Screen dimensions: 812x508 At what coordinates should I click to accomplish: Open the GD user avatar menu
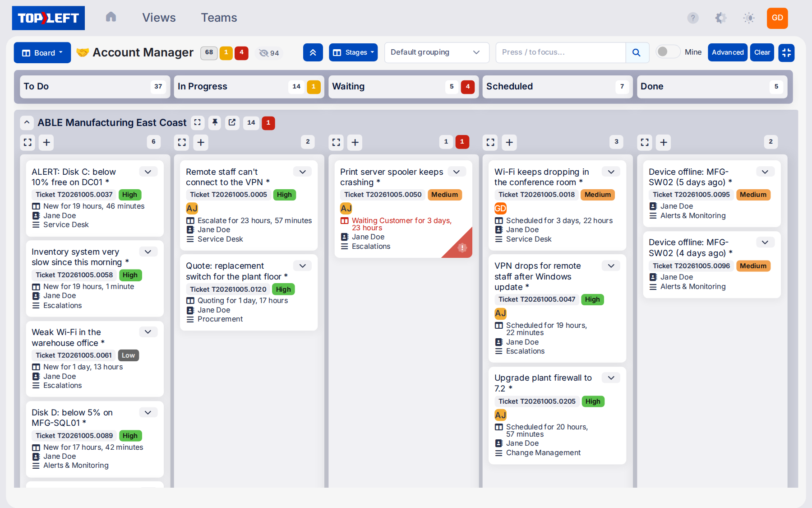point(777,18)
